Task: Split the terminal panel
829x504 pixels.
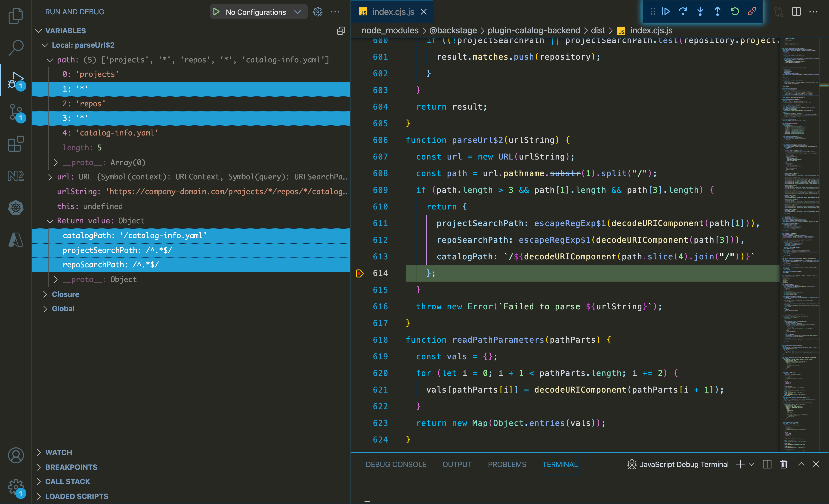Action: point(767,464)
